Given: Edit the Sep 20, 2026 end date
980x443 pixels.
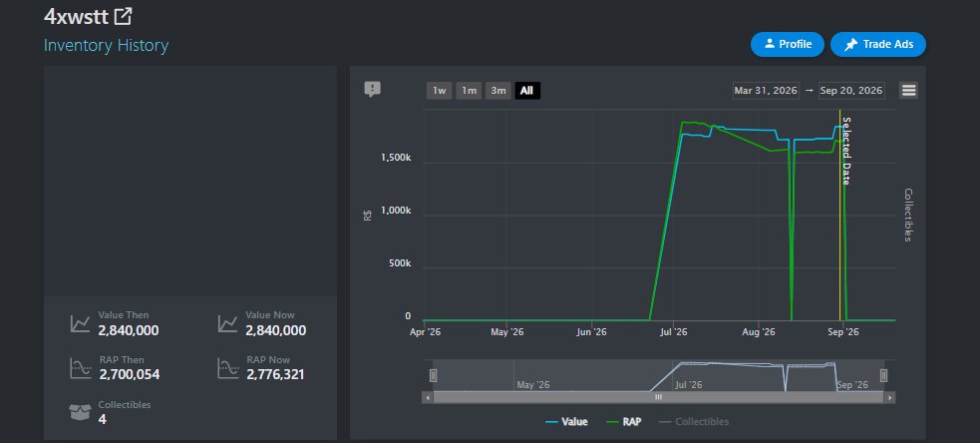Looking at the screenshot, I should pos(851,91).
